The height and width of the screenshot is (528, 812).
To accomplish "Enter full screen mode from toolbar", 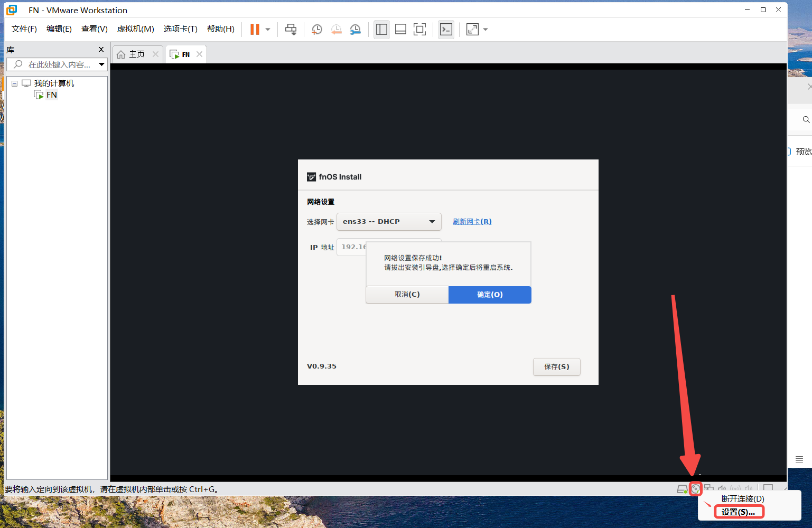I will 419,30.
